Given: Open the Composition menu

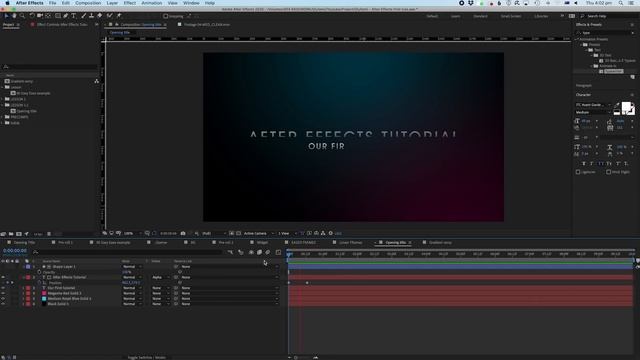Looking at the screenshot, I should [x=88, y=3].
